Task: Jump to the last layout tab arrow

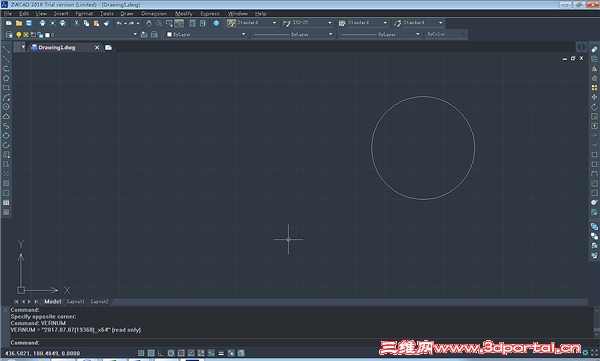Action: [36, 302]
